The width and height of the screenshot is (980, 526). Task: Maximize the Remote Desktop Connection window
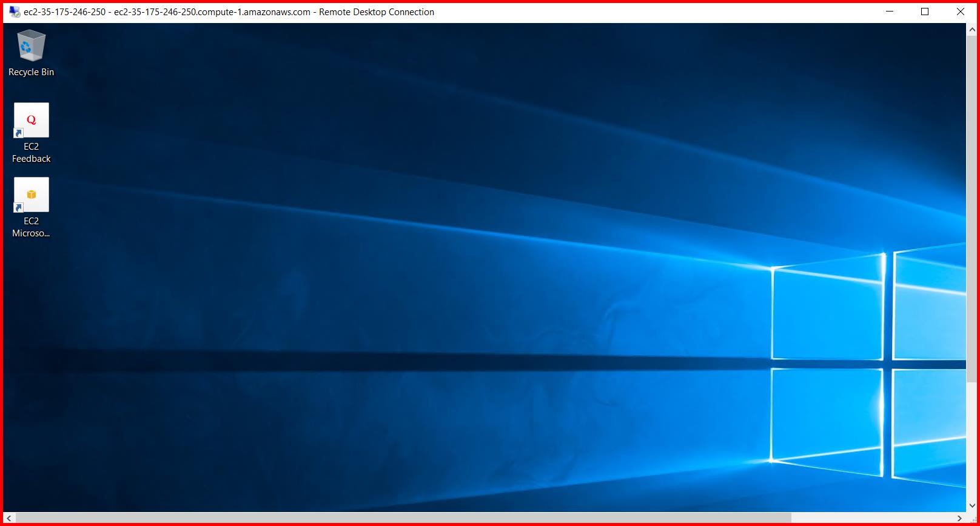[x=925, y=12]
